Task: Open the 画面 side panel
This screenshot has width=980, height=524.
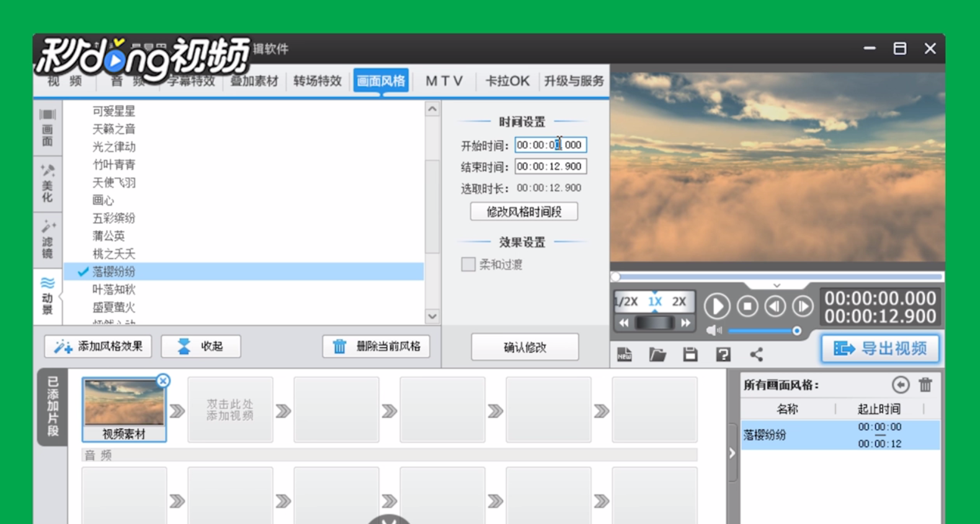Action: point(48,128)
